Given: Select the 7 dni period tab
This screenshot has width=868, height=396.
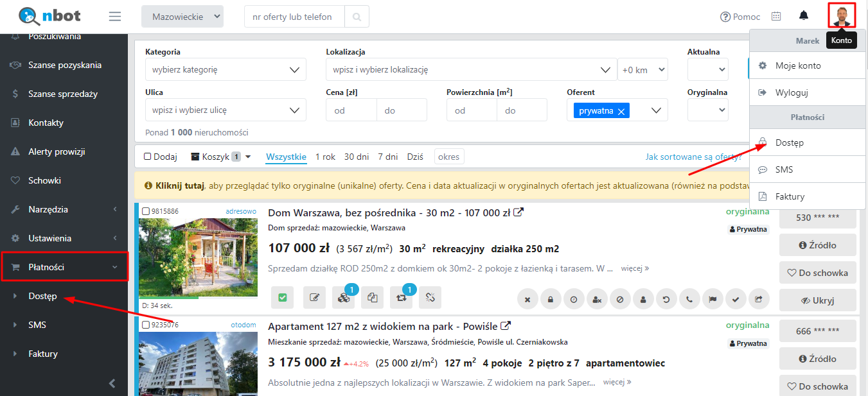Looking at the screenshot, I should click(387, 157).
